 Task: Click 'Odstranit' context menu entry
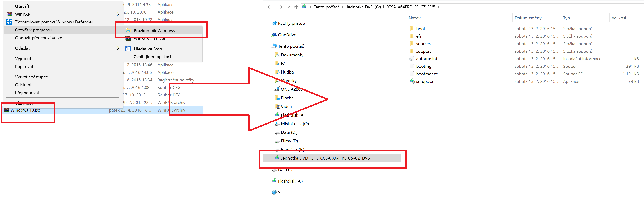coord(24,85)
